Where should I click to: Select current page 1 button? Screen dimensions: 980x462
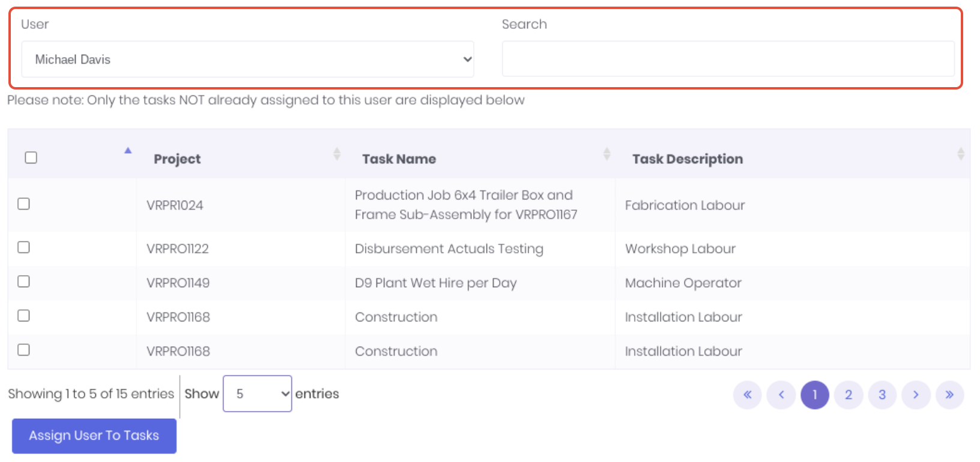815,395
